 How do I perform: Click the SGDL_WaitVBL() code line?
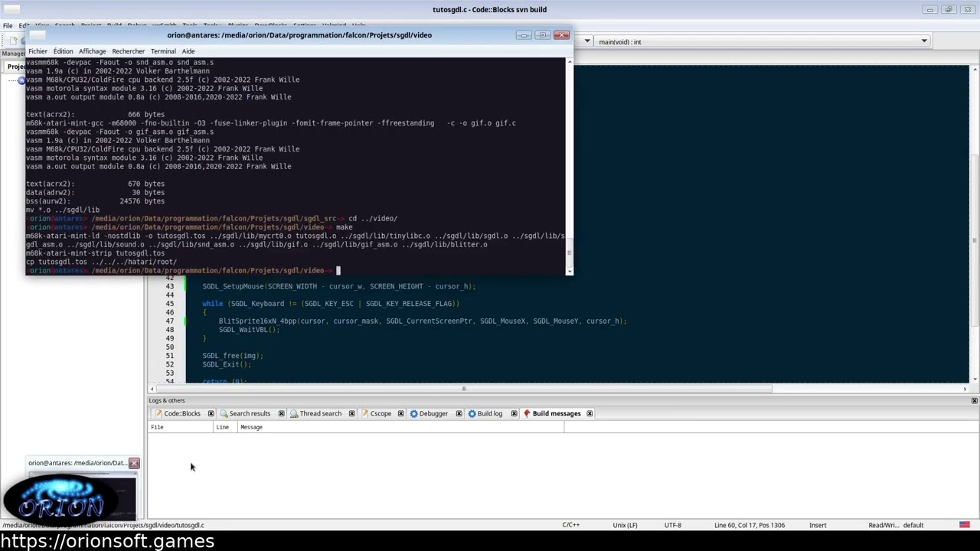pyautogui.click(x=249, y=330)
